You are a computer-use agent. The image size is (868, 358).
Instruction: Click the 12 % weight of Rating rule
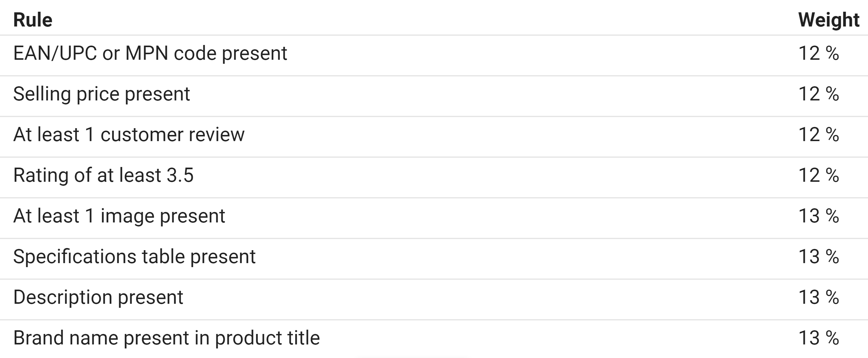coord(818,175)
